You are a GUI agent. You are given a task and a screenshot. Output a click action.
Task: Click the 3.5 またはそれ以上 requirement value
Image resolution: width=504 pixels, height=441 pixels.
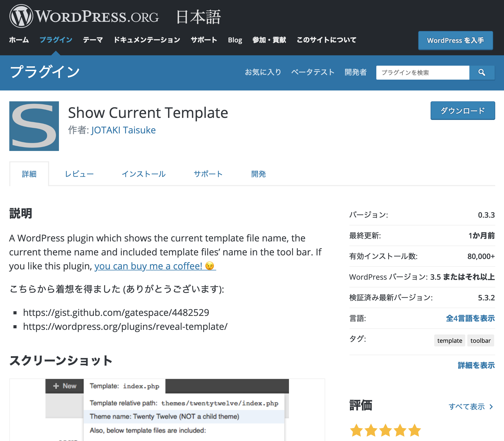462,277
